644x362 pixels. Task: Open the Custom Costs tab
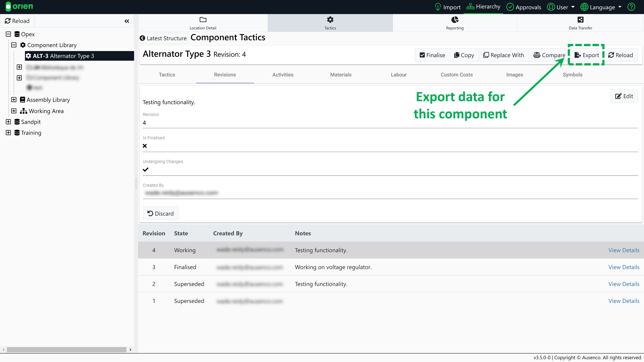[x=457, y=75]
